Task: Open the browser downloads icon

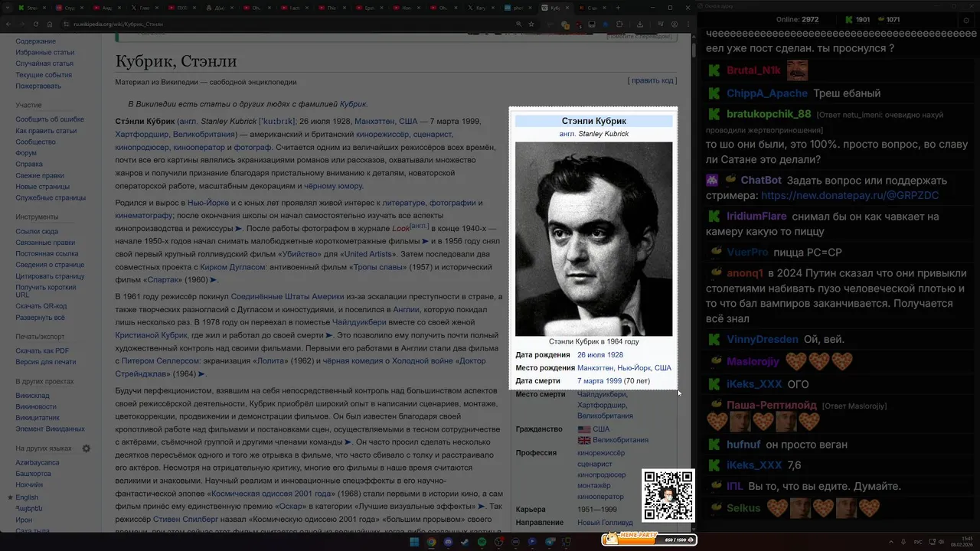Action: coord(640,24)
